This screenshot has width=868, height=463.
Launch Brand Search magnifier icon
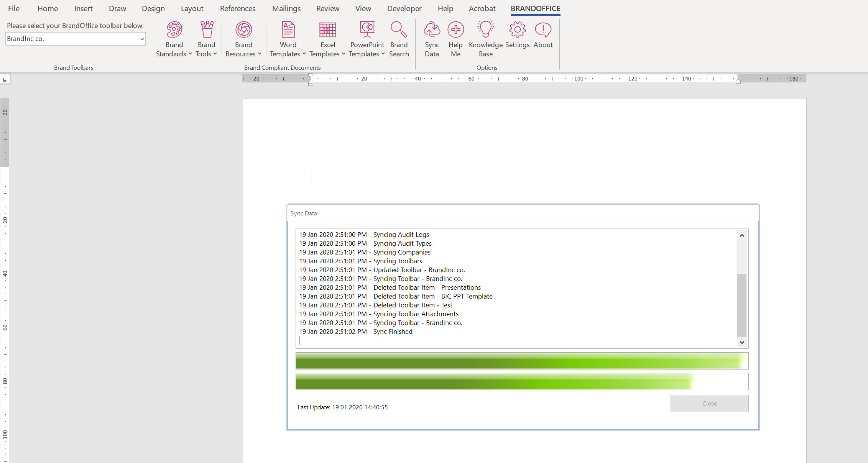pos(399,30)
